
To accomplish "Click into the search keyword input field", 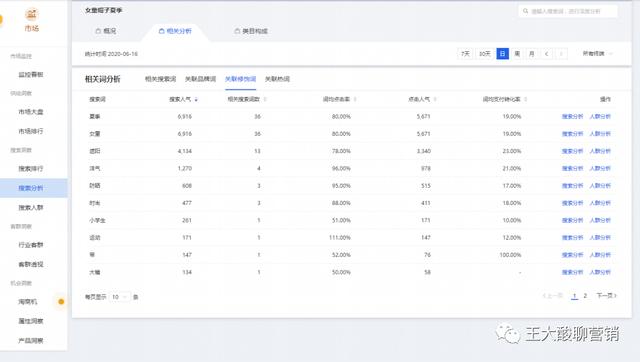I will (568, 11).
